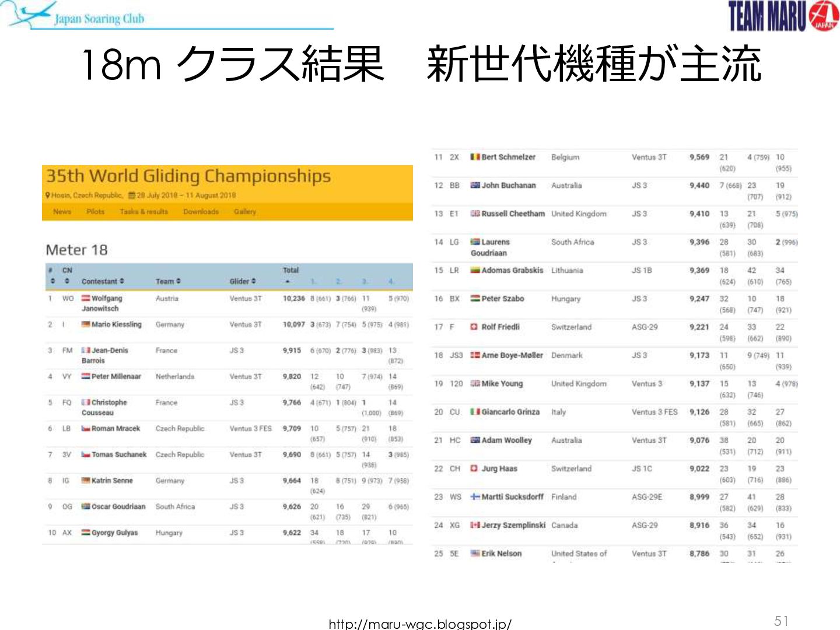The width and height of the screenshot is (840, 630).
Task: Click the Denmark flag beside Arne Boye-Møller
Action: coord(475,355)
